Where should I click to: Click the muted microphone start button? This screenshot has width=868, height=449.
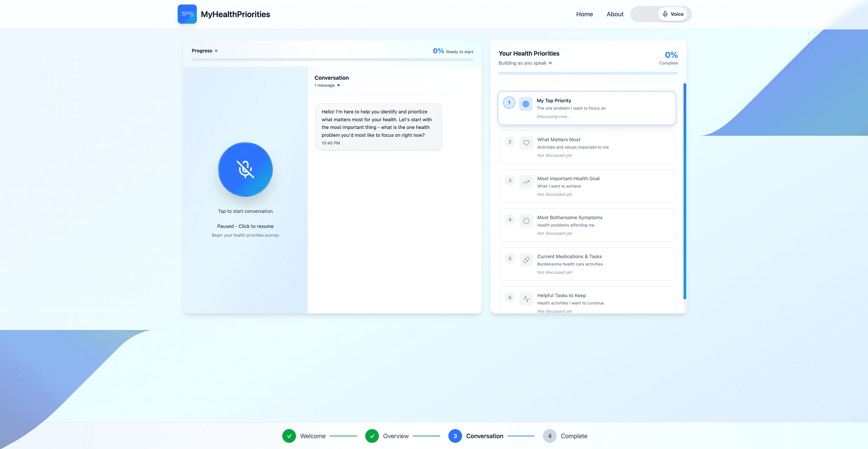click(245, 169)
